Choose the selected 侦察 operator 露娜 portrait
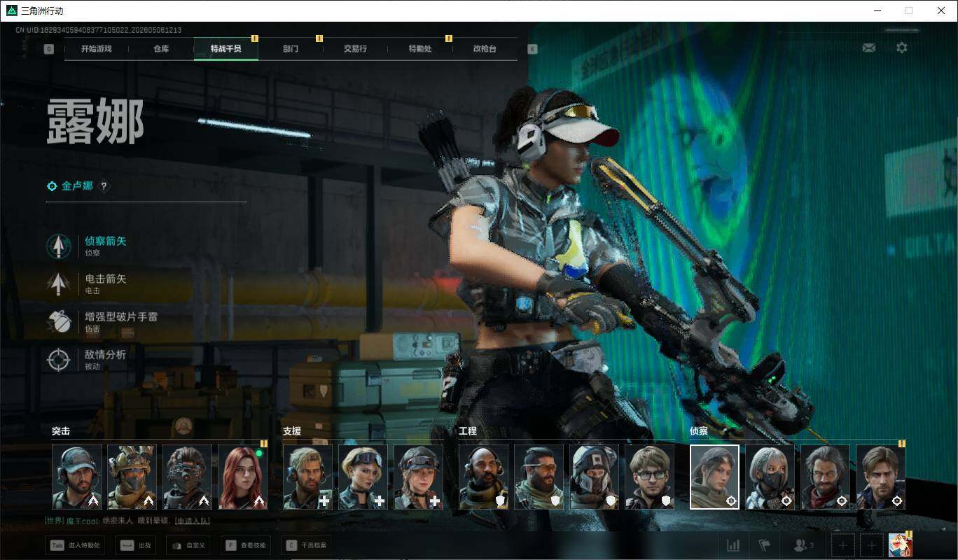The height and width of the screenshot is (560, 958). (715, 477)
